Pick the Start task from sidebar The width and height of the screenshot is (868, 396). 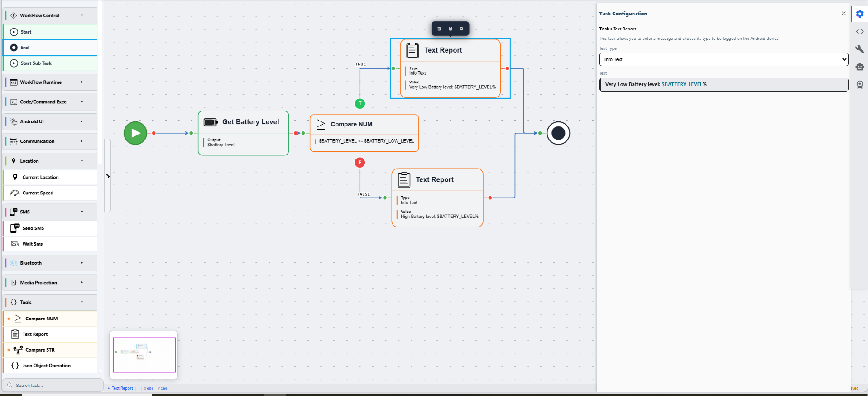[50, 32]
